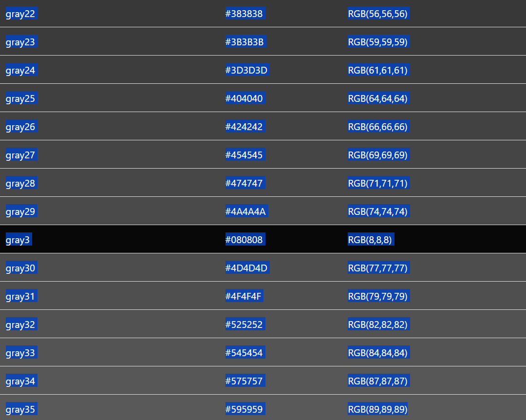Click the gray28 label
The image size is (526, 420).
(20, 183)
